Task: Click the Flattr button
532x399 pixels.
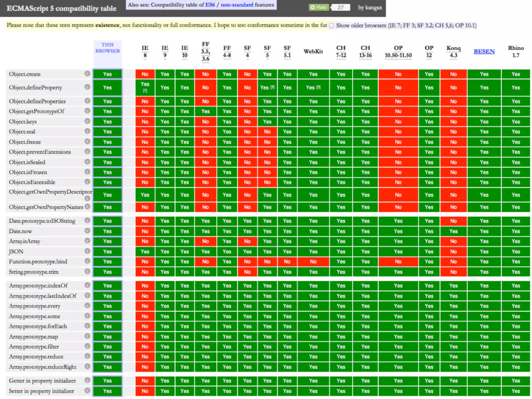Action: click(x=319, y=8)
